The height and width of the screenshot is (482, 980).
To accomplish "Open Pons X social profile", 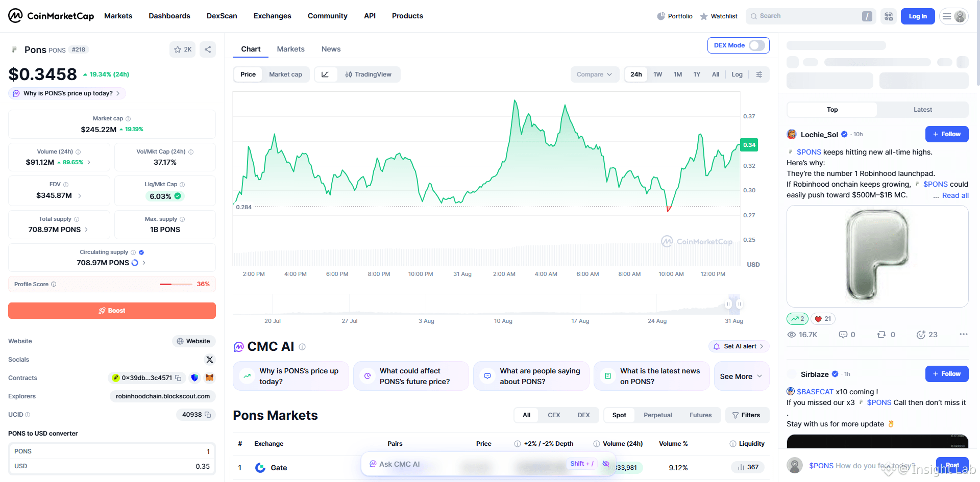I will (x=210, y=360).
